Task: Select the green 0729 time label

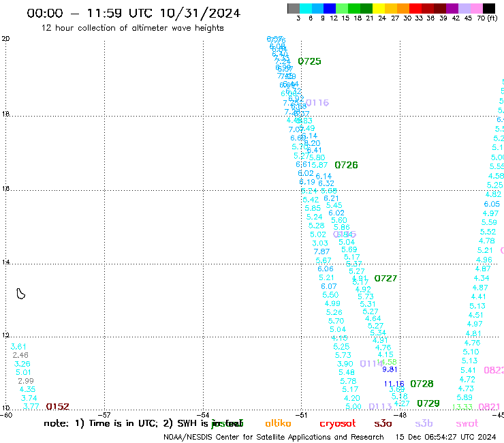Action: (x=428, y=403)
